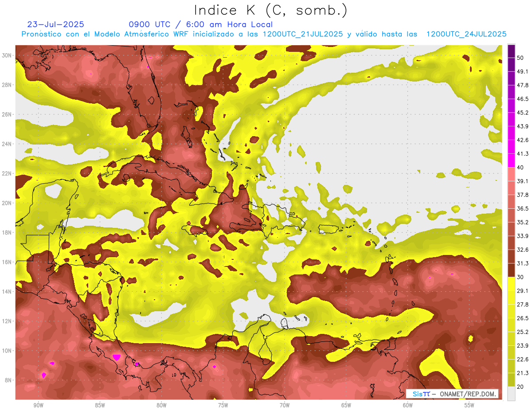Click the longitude axis label "65W"
The width and height of the screenshot is (532, 411).
point(346,405)
